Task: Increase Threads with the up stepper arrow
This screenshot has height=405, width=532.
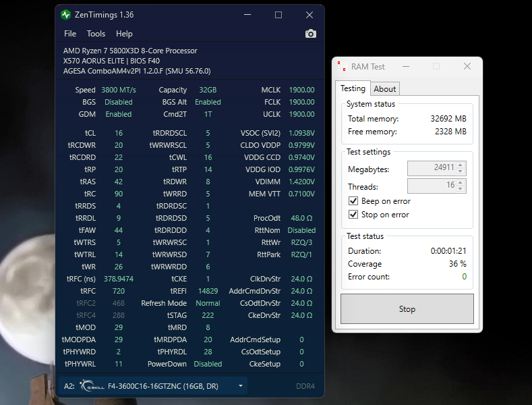Action: pyautogui.click(x=461, y=182)
